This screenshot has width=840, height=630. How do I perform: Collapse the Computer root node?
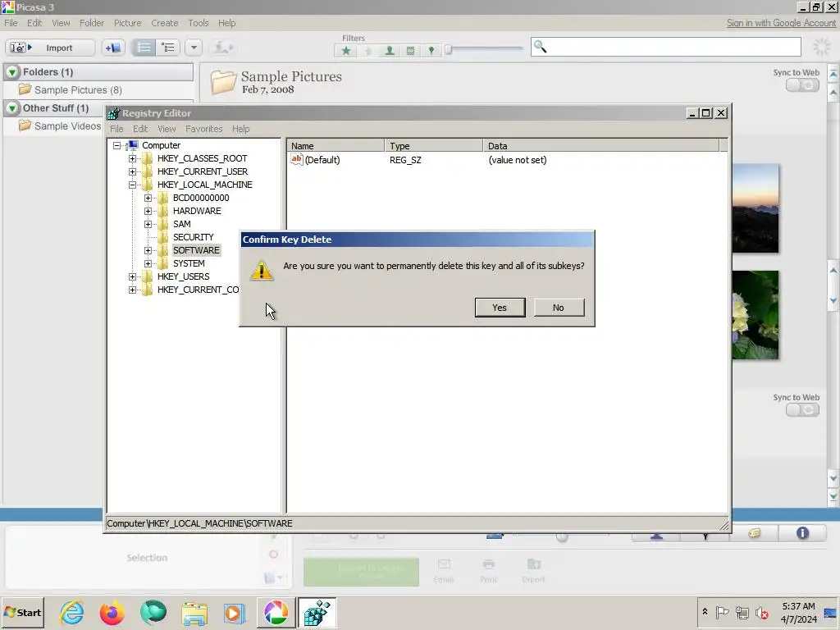[116, 145]
